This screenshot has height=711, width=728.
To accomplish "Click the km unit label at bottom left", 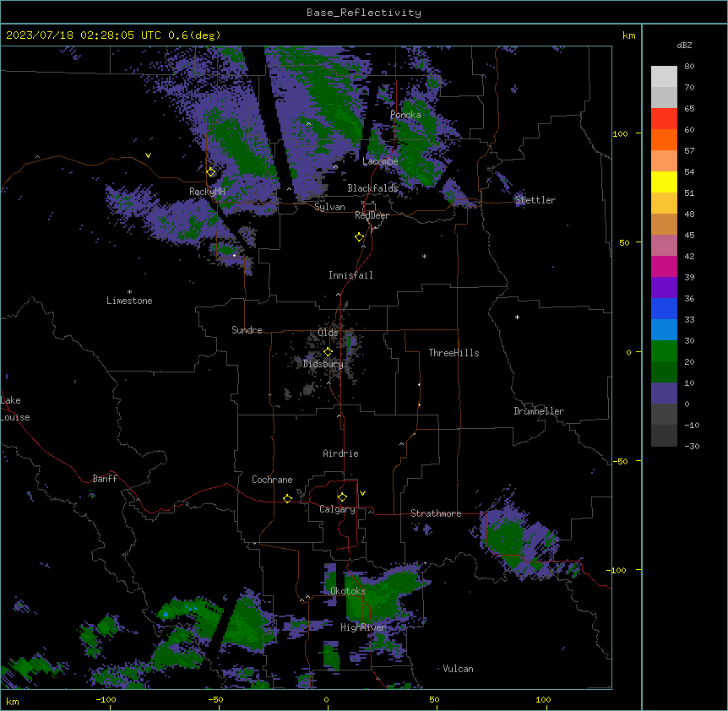I will point(13,701).
